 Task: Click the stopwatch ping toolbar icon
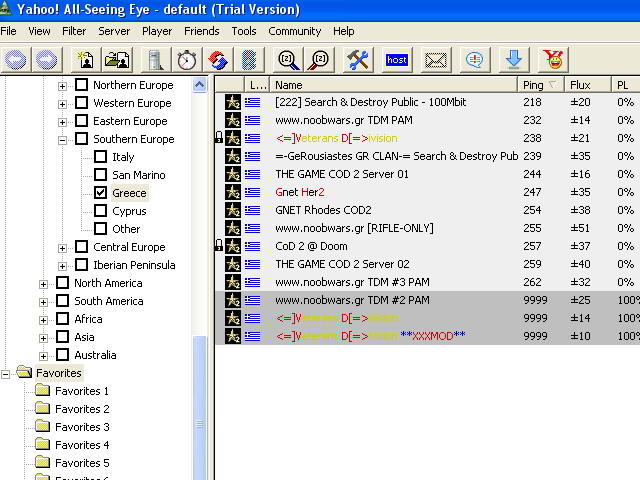point(187,60)
